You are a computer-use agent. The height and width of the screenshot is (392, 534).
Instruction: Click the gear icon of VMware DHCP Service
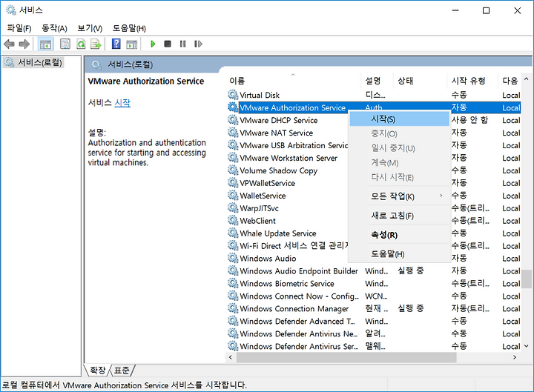pos(233,120)
